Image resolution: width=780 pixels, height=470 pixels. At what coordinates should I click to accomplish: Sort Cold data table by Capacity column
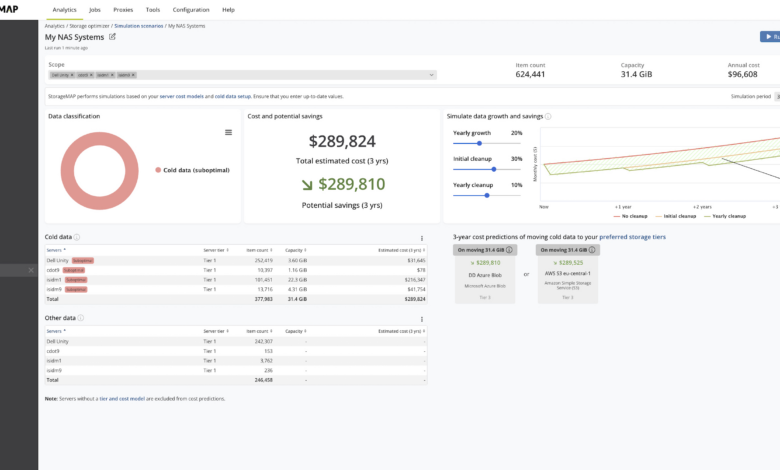coord(296,250)
